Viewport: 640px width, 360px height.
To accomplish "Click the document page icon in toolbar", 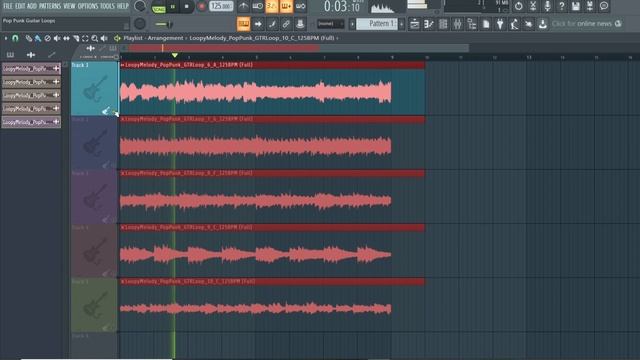I will (486, 24).
